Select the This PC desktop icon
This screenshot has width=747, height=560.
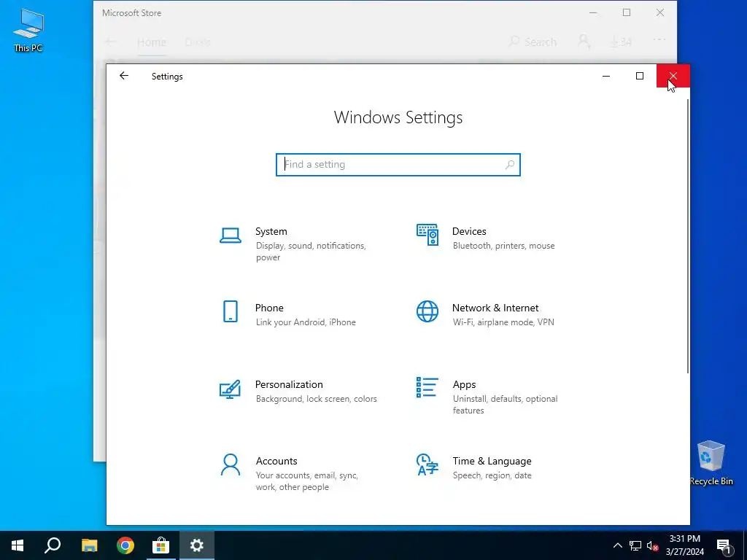tap(28, 30)
